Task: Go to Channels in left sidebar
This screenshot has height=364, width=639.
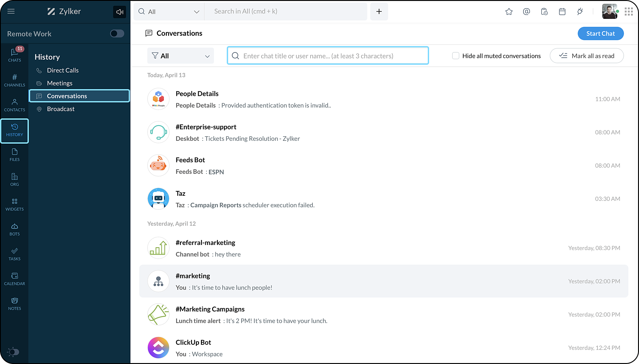Action: [14, 80]
